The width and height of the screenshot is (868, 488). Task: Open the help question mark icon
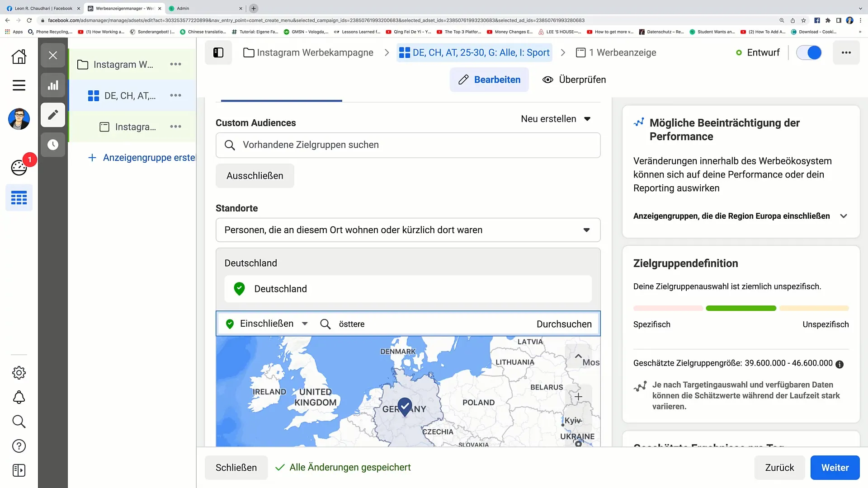(19, 446)
